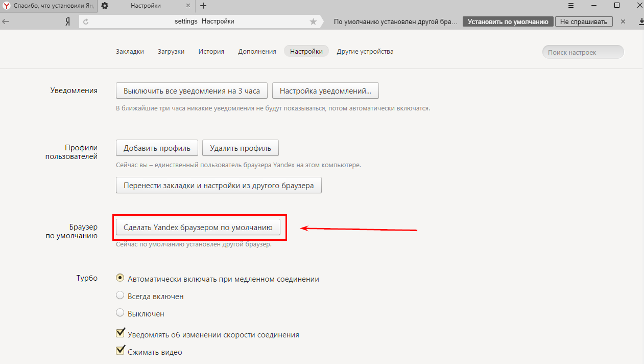Select Автоматически включать при медленном соединении

tap(120, 278)
